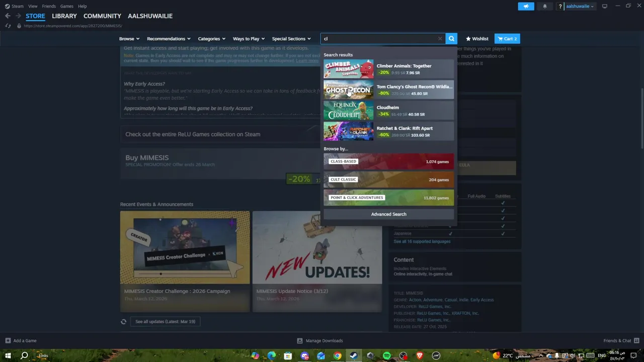Switch to the LIBRARY tab
Image resolution: width=644 pixels, height=362 pixels.
[64, 16]
